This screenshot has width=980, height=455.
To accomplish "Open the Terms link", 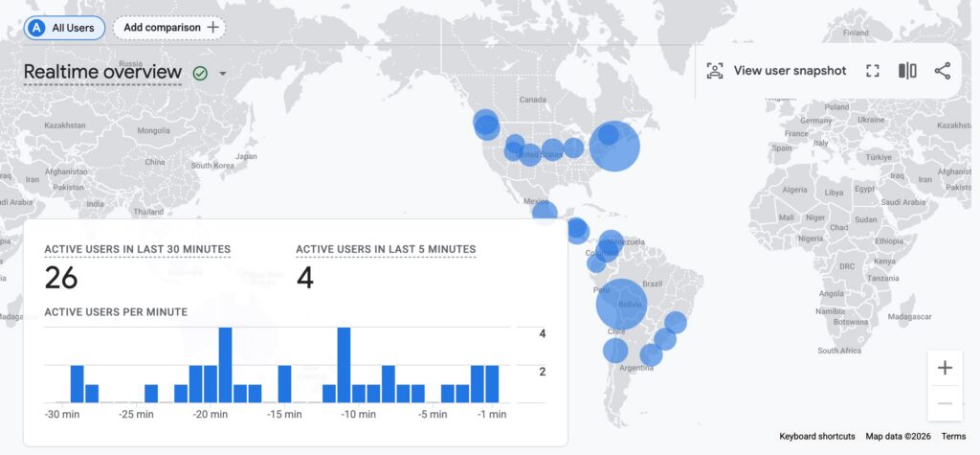I will pyautogui.click(x=954, y=436).
